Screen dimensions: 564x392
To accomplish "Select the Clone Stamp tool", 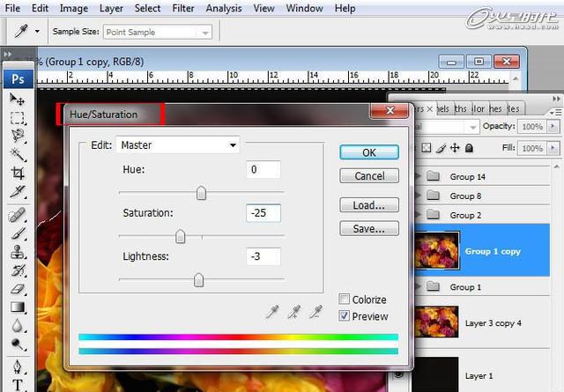I will (x=17, y=252).
